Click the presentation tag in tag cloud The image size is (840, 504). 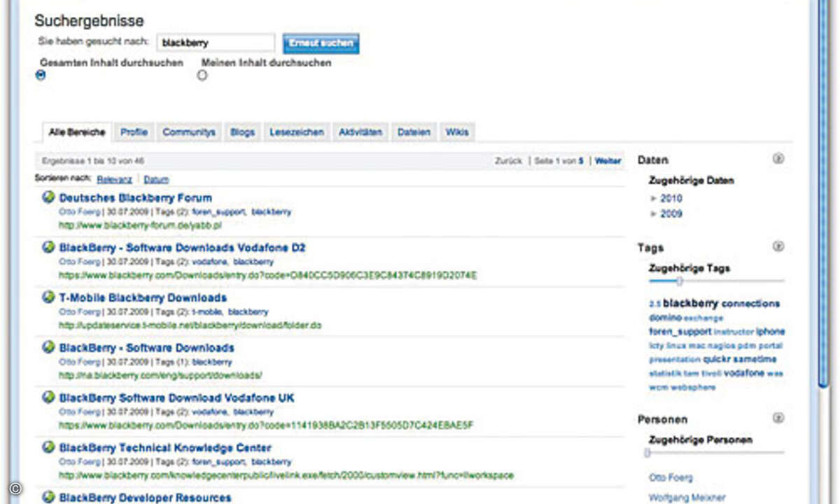675,360
